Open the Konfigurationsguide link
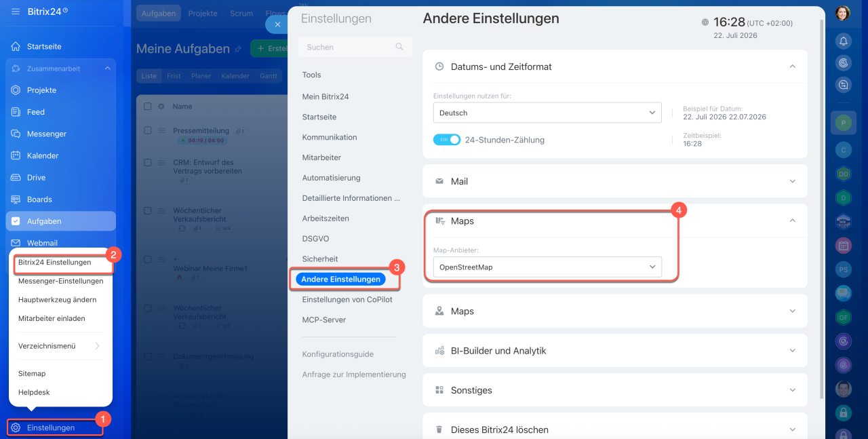The height and width of the screenshot is (439, 868). tap(338, 354)
